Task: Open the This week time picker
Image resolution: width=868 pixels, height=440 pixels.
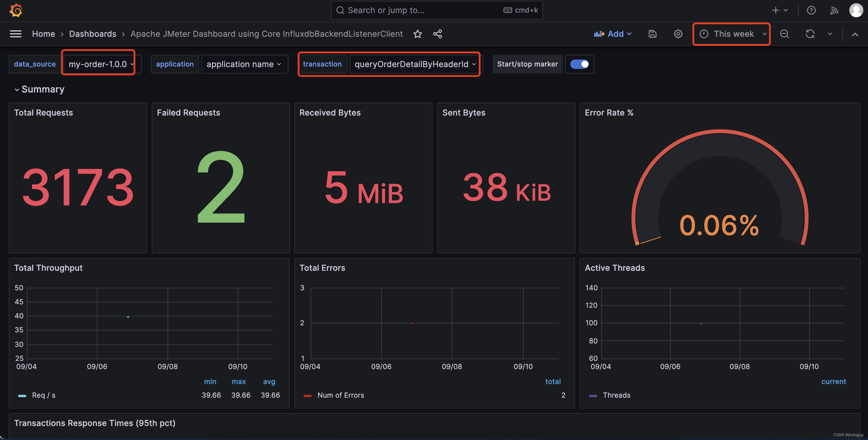Action: 733,34
